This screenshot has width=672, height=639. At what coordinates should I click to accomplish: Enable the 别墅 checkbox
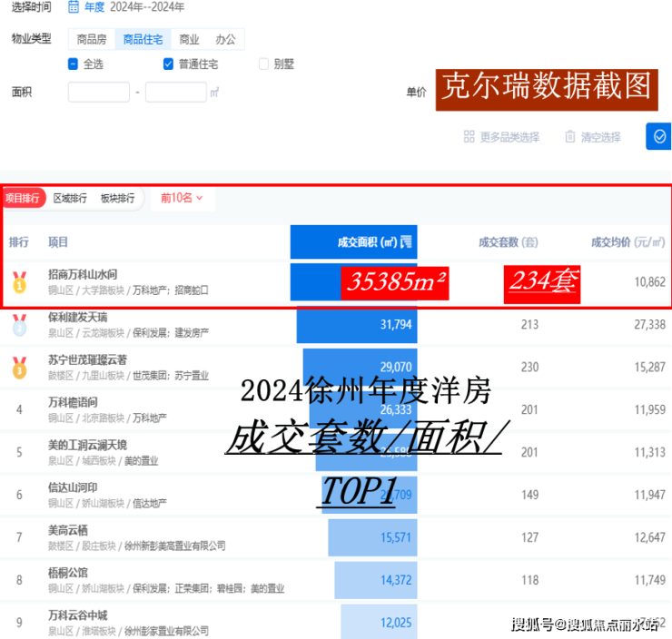pyautogui.click(x=264, y=64)
